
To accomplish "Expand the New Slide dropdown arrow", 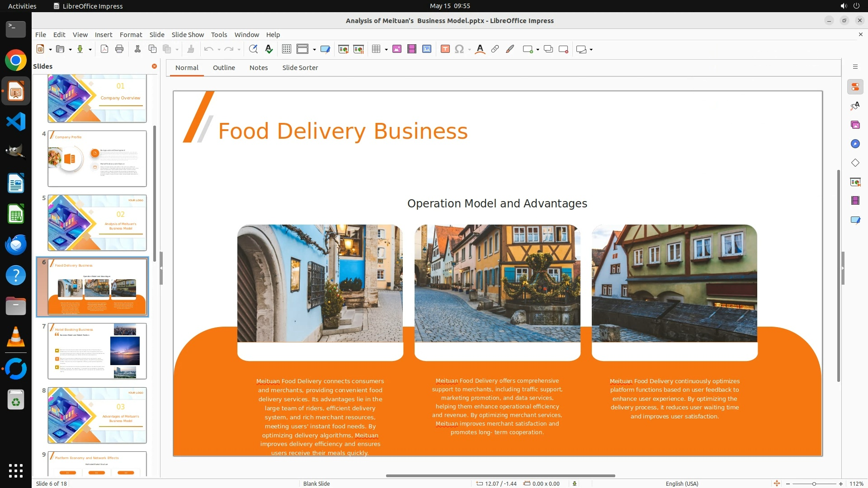I will (x=538, y=49).
